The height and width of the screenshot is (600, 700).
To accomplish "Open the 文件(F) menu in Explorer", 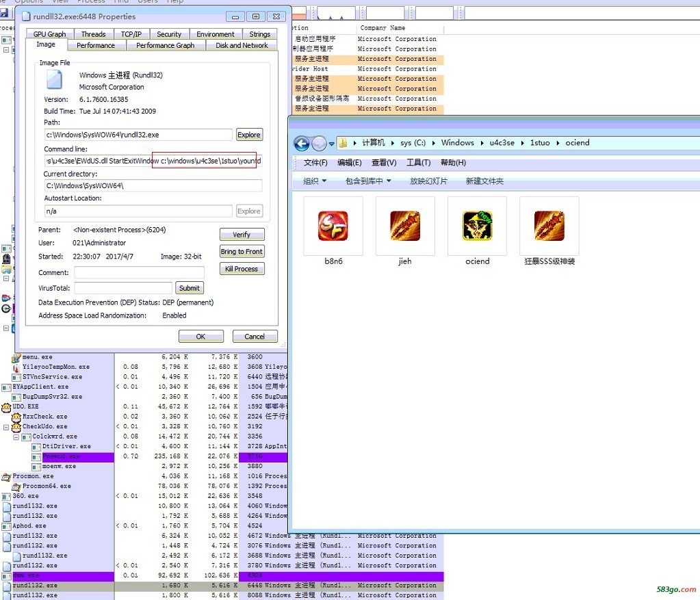I will click(315, 163).
